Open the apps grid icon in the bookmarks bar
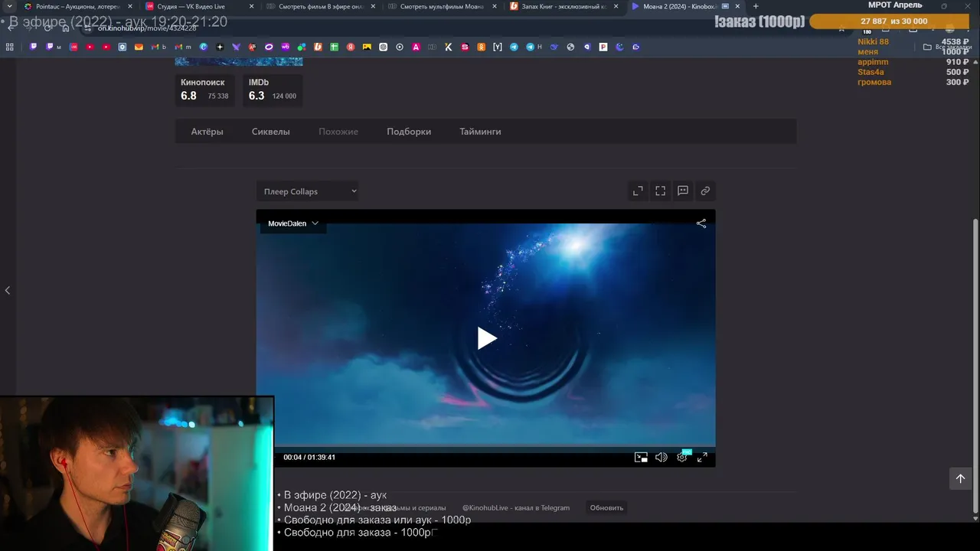The image size is (980, 551). (x=10, y=47)
